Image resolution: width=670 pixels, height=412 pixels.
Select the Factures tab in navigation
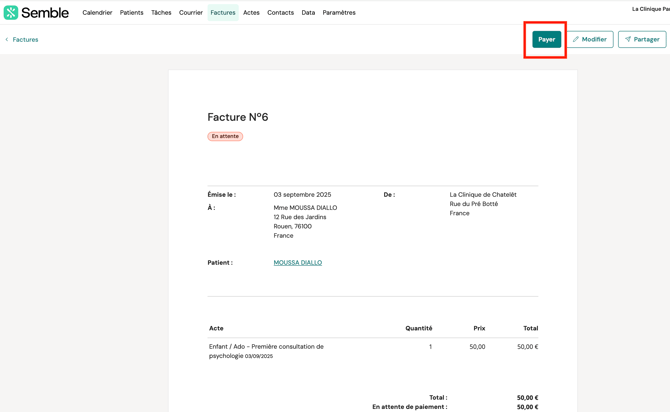pyautogui.click(x=223, y=13)
